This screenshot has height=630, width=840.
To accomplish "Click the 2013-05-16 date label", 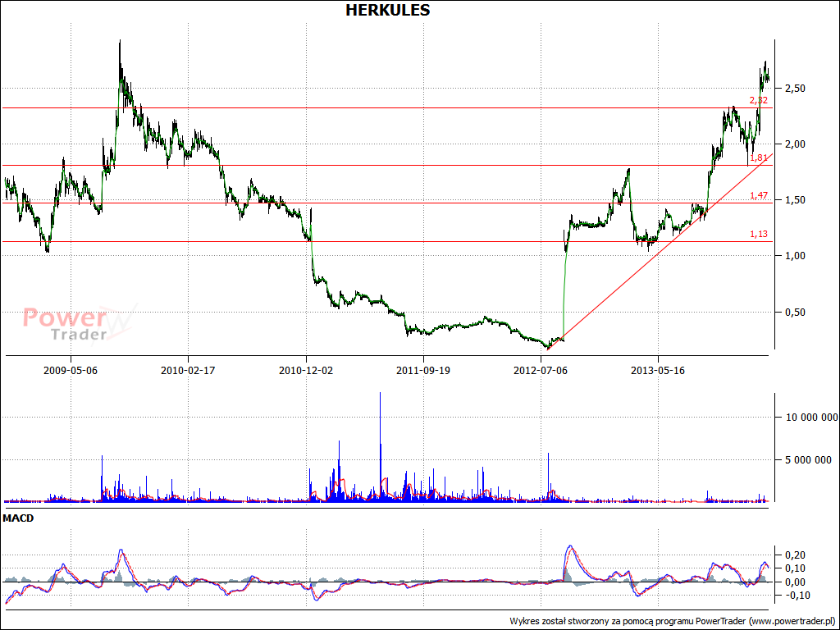I will (658, 370).
